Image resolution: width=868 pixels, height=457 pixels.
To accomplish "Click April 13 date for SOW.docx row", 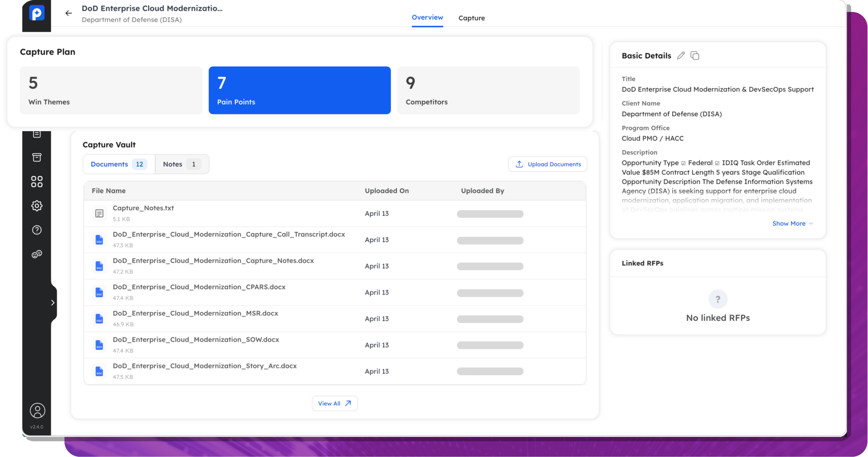I will point(376,345).
